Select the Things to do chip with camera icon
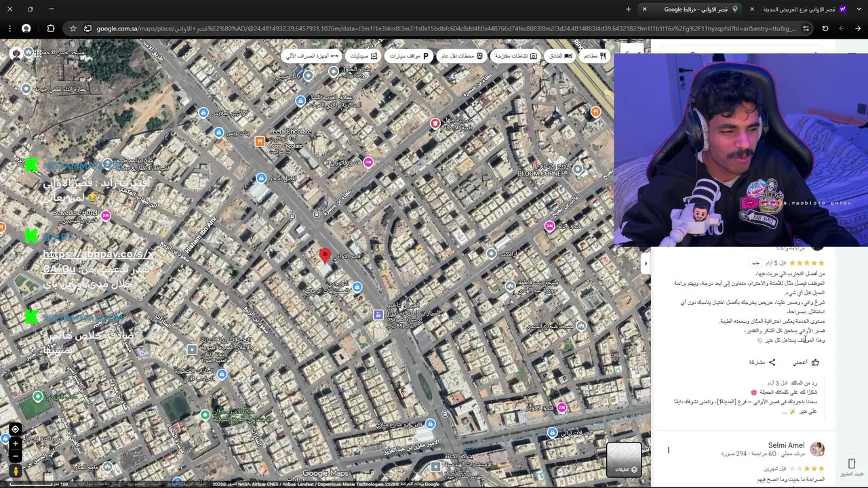868x488 pixels. tap(515, 56)
